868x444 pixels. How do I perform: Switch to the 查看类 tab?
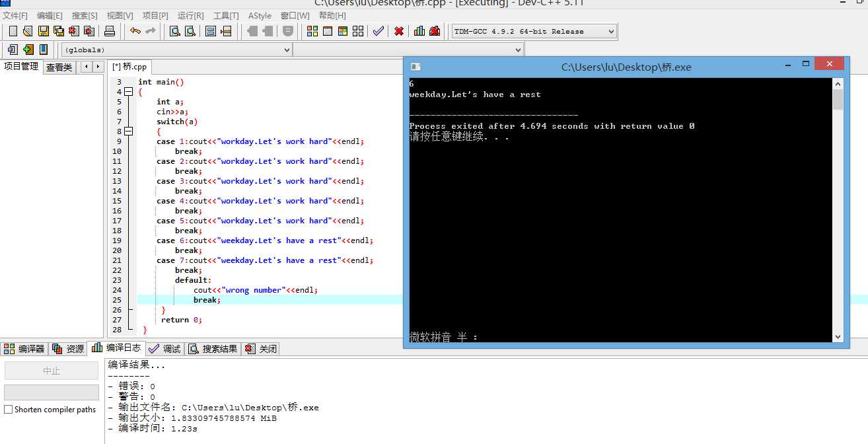[59, 67]
